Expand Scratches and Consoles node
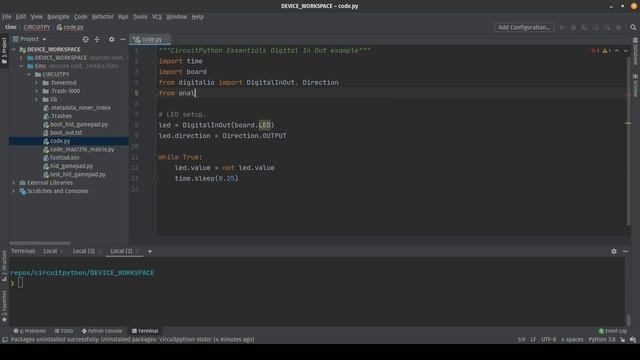Viewport: 640px width, 360px height. [x=14, y=191]
